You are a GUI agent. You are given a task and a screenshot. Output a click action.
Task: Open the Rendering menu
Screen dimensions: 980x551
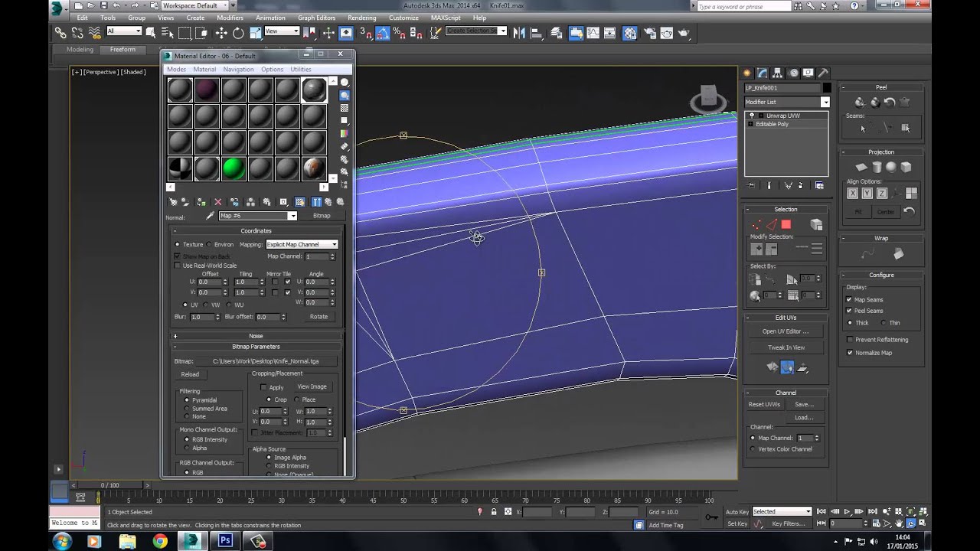coord(361,18)
